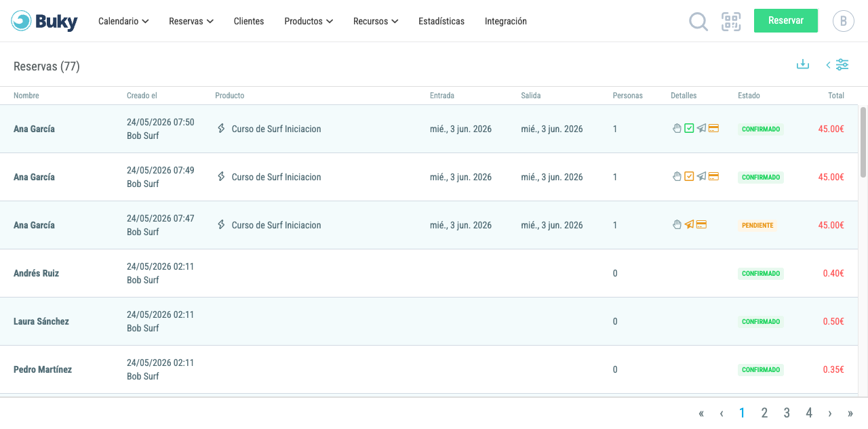Image resolution: width=868 pixels, height=429 pixels.
Task: Open the search magnifier icon
Action: click(x=698, y=22)
